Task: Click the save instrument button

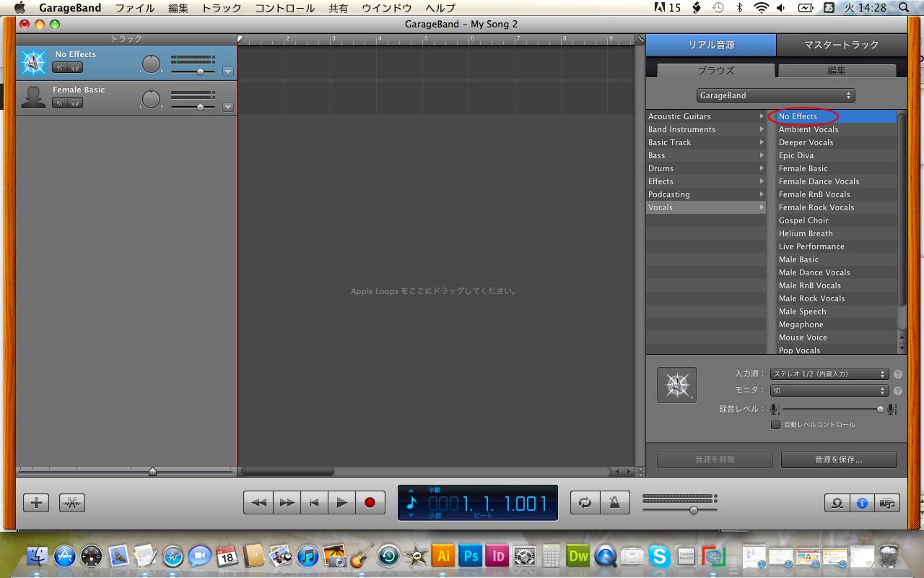Action: 839,460
